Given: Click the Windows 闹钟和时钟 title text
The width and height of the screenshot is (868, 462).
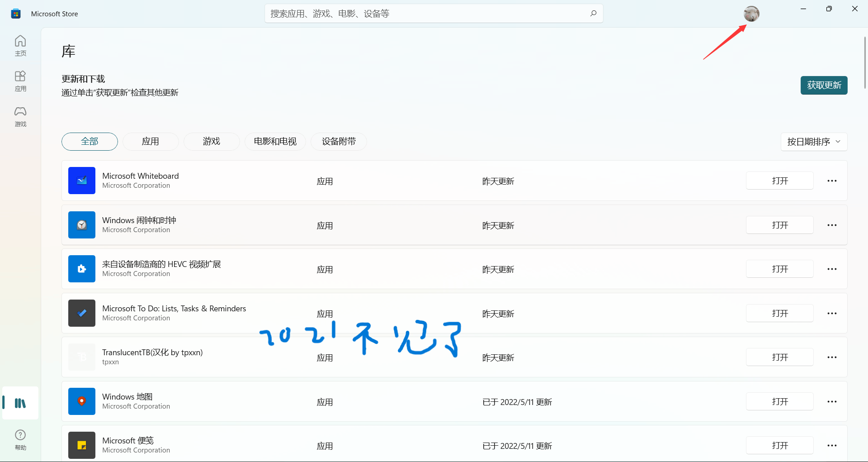Looking at the screenshot, I should click(139, 220).
